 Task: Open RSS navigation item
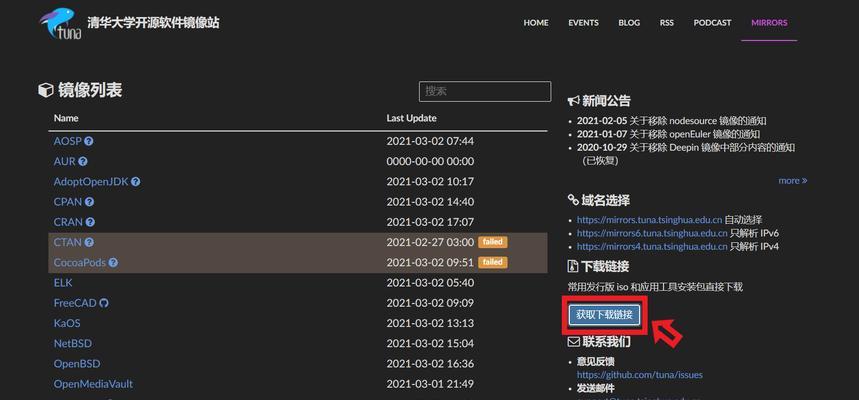pyautogui.click(x=667, y=22)
